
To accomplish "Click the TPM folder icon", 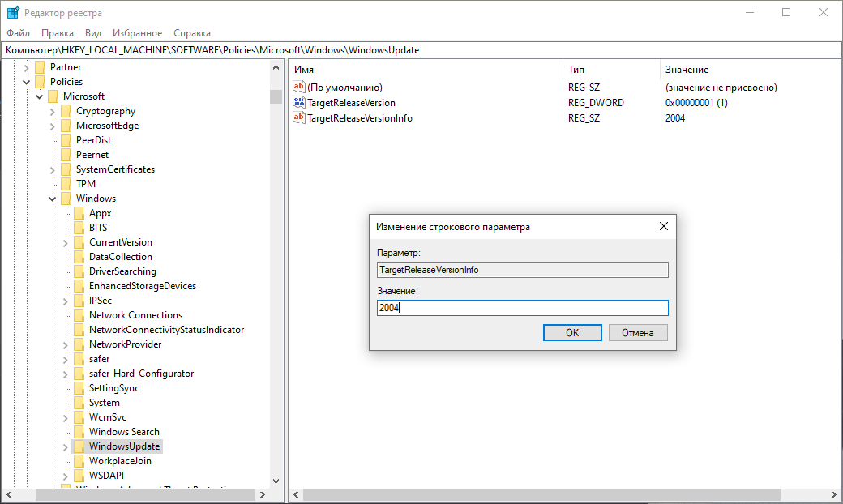I will 66,184.
